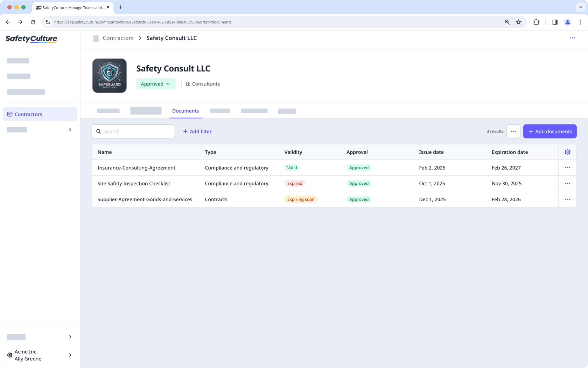This screenshot has width=588, height=368.
Task: Expand the collapsed sidebar section chevron
Action: click(70, 130)
